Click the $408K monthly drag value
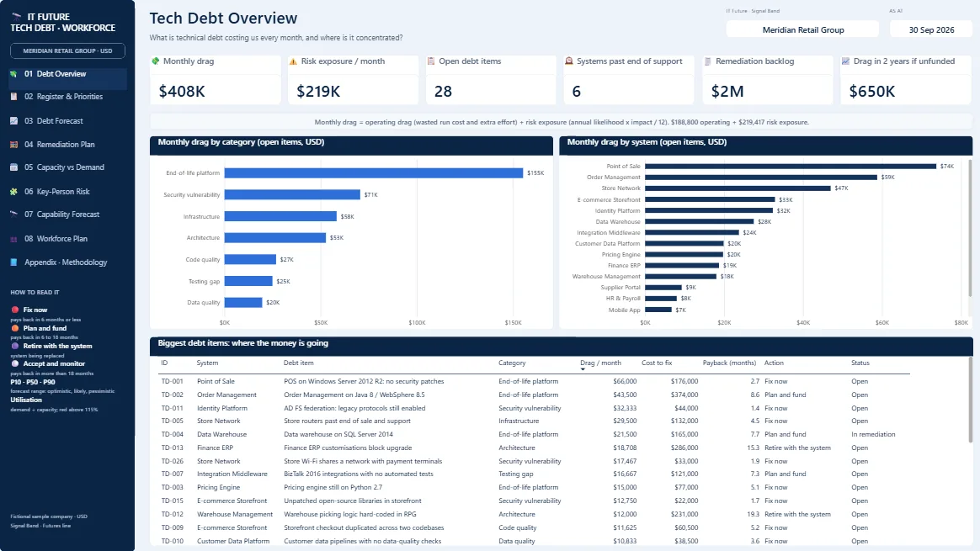The width and height of the screenshot is (980, 551). click(x=182, y=91)
